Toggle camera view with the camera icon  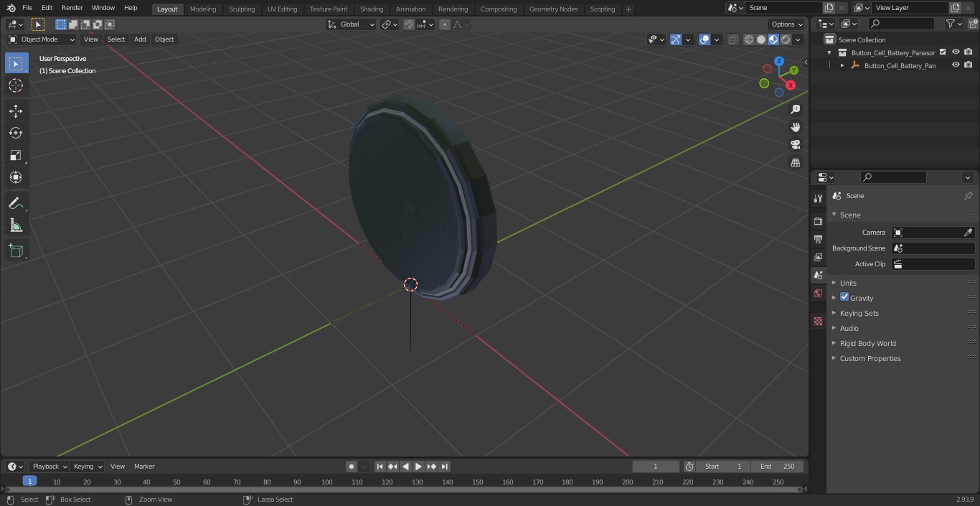pos(795,144)
